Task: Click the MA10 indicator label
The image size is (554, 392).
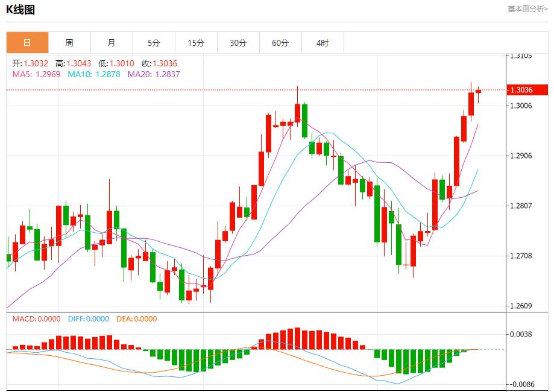Action: point(93,74)
